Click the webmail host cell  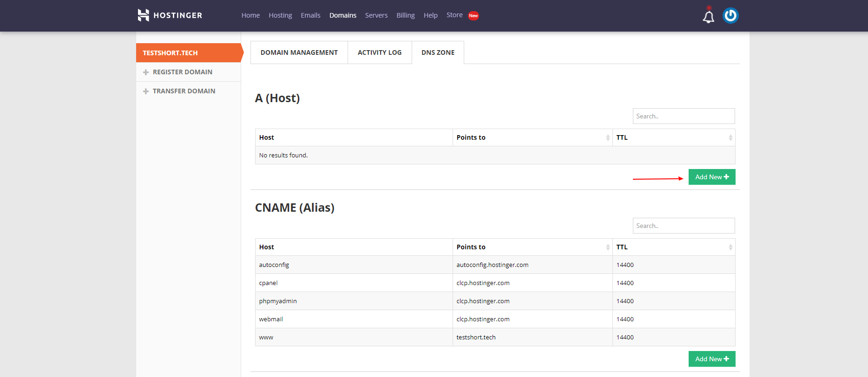point(354,319)
